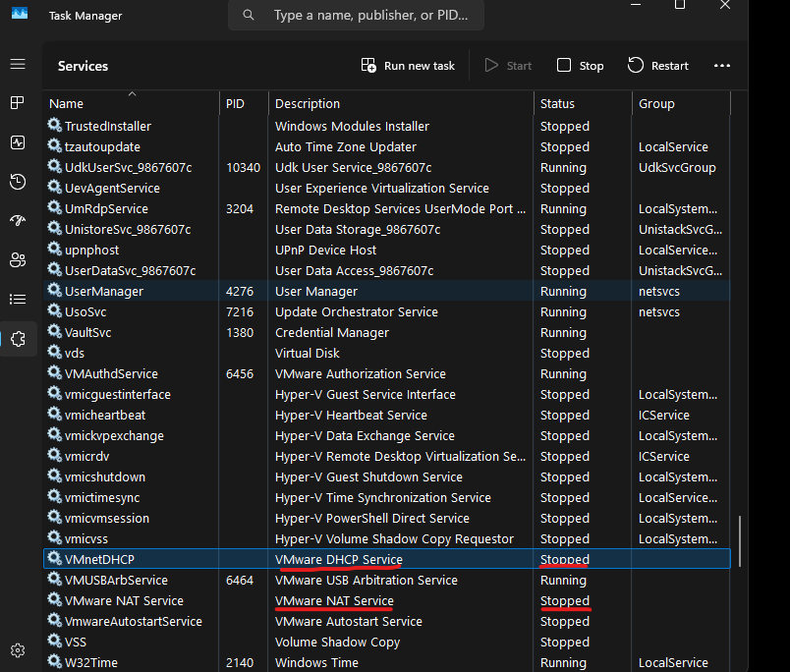The width and height of the screenshot is (790, 672).
Task: Open the hamburger navigation menu
Action: click(18, 65)
